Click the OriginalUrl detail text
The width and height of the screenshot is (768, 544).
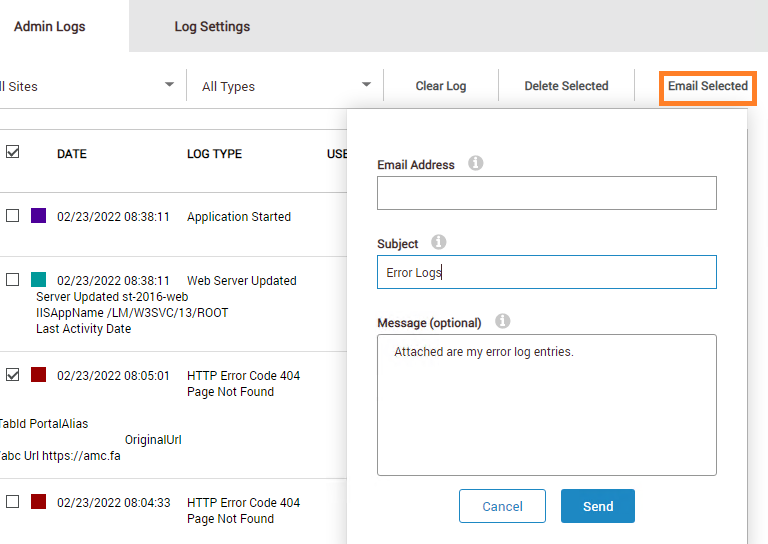click(x=153, y=440)
